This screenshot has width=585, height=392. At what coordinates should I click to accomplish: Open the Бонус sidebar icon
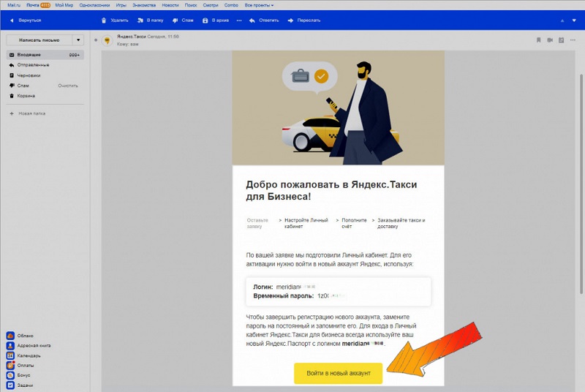coord(10,375)
